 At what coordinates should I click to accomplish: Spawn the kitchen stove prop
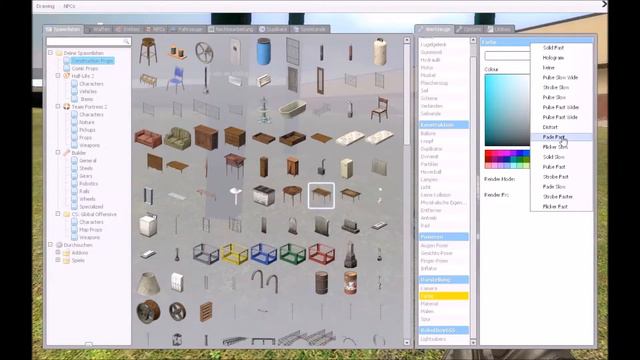[x=264, y=196]
